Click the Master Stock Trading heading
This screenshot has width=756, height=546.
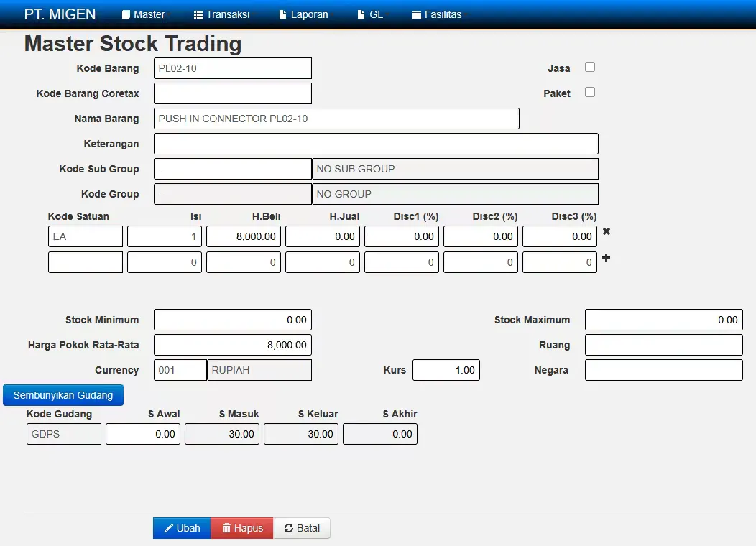(133, 43)
